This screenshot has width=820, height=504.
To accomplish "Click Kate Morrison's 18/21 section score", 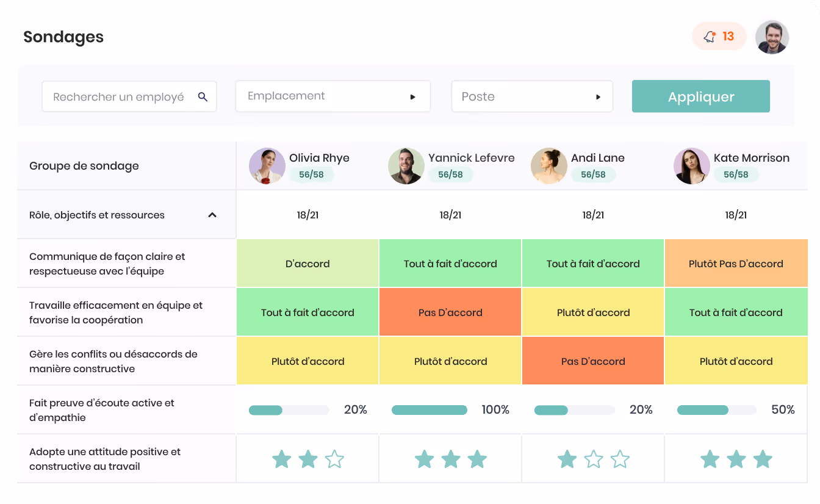I will (x=736, y=215).
